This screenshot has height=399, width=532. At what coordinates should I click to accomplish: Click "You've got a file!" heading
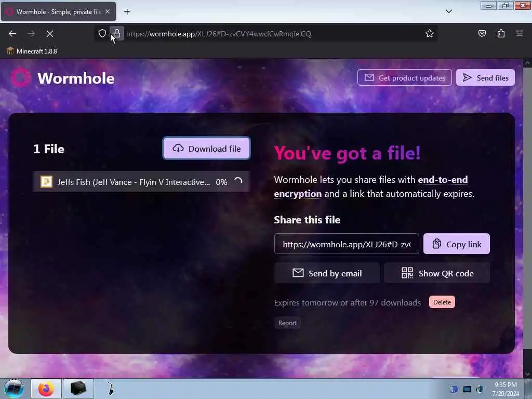tap(347, 153)
